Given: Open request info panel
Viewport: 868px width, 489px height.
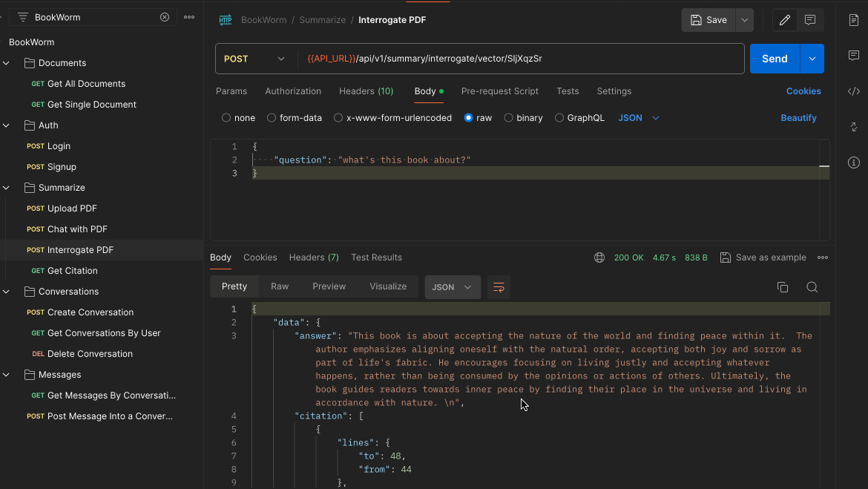Looking at the screenshot, I should 854,163.
